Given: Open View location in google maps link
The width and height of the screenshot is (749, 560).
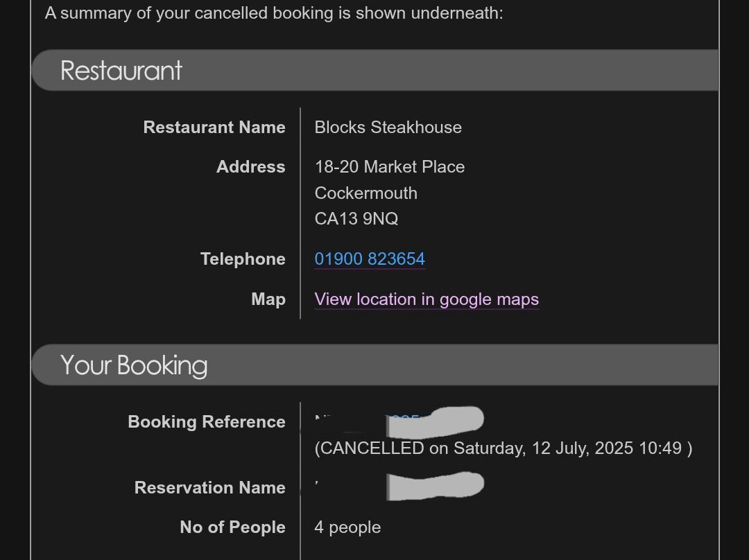Looking at the screenshot, I should pyautogui.click(x=427, y=299).
